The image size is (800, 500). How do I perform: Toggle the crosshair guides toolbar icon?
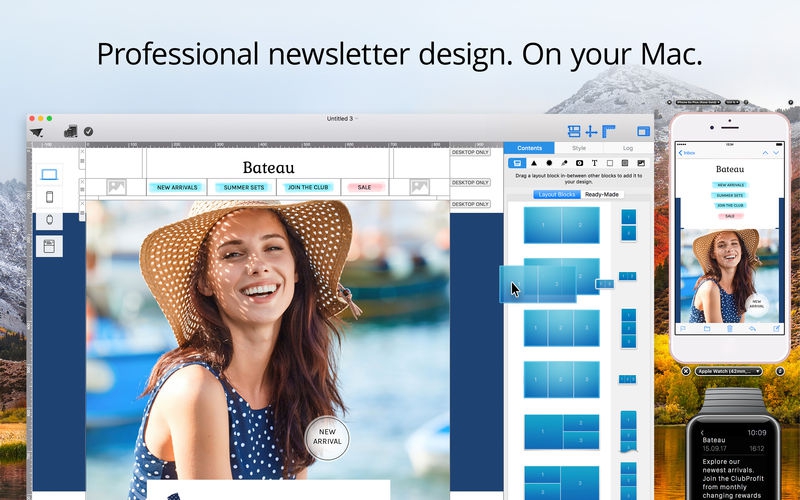[591, 132]
